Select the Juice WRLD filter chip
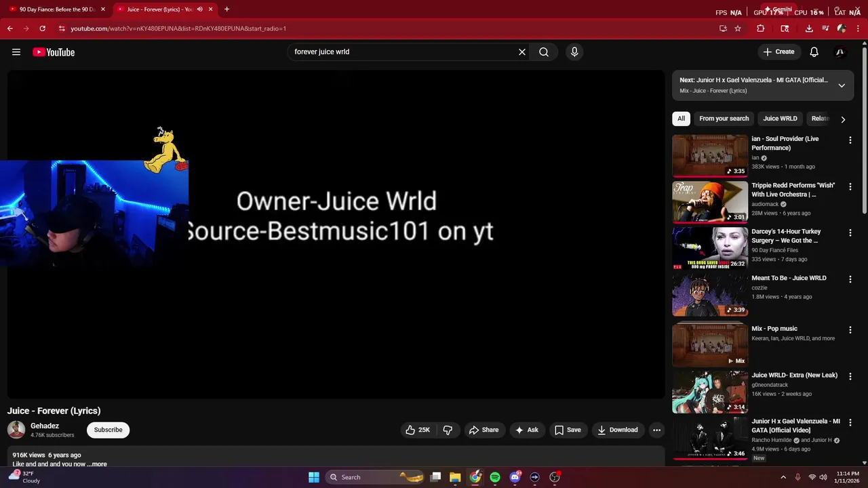Screen dimensions: 868x488 click(780, 119)
